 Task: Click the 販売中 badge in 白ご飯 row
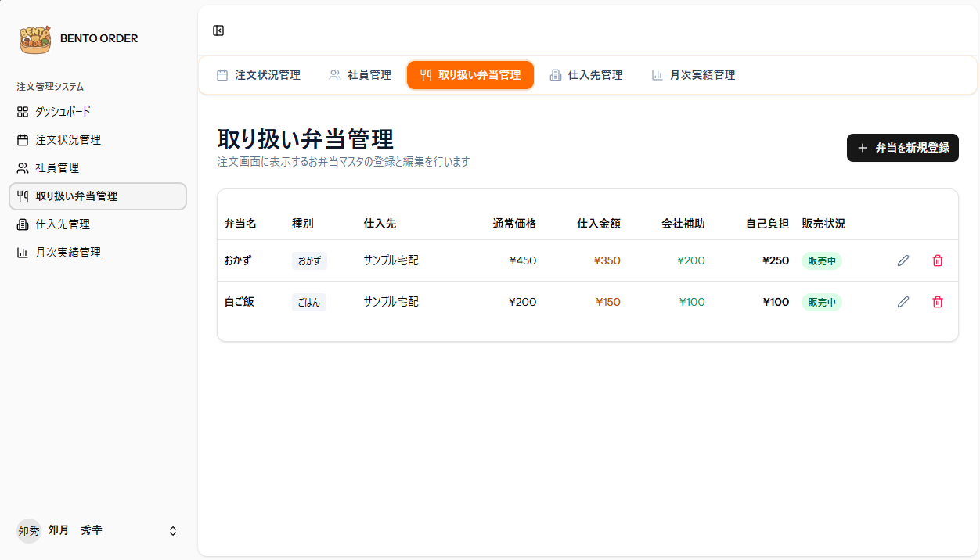coord(822,303)
